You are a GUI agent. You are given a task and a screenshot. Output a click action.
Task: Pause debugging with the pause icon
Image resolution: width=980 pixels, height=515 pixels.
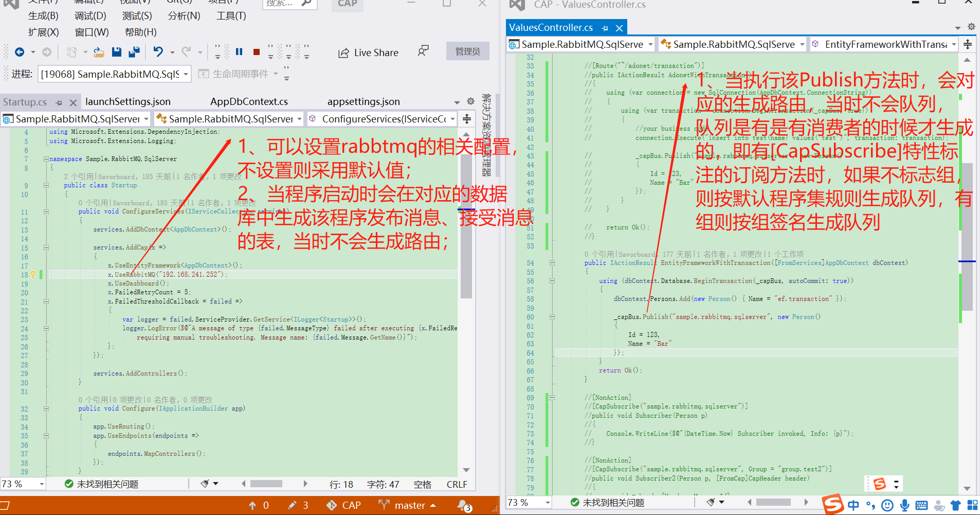239,51
